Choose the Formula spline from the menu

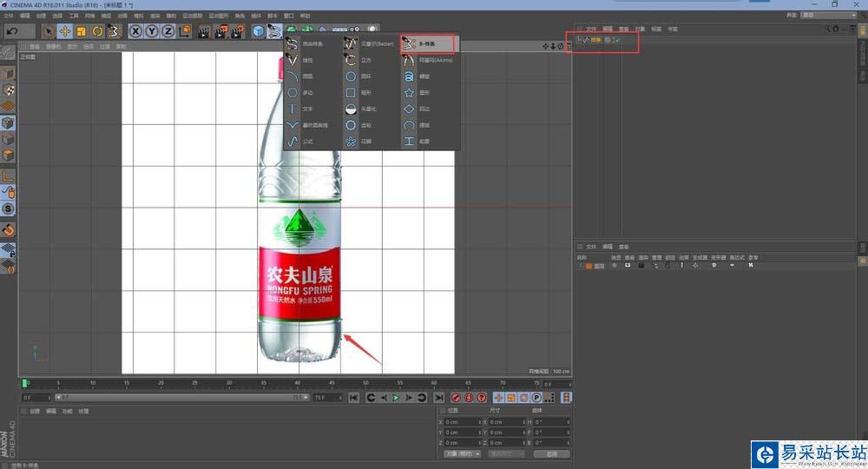pyautogui.click(x=307, y=142)
